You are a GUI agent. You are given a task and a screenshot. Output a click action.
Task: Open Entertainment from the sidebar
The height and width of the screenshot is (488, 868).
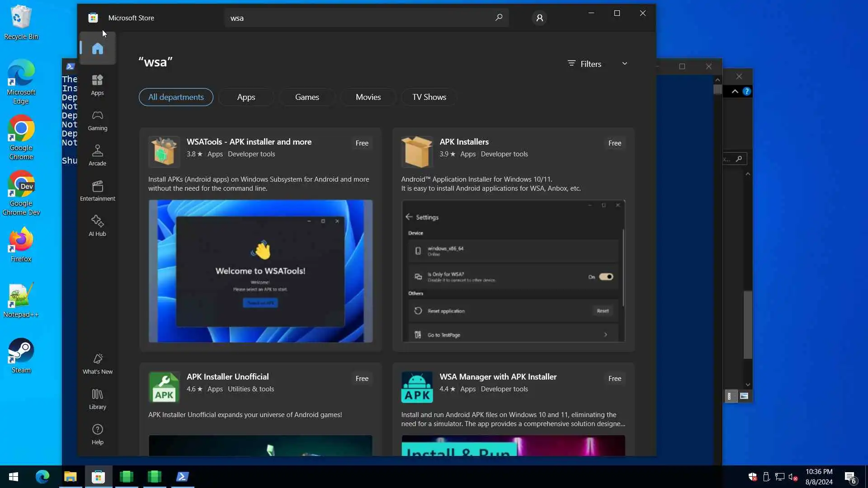coord(98,190)
